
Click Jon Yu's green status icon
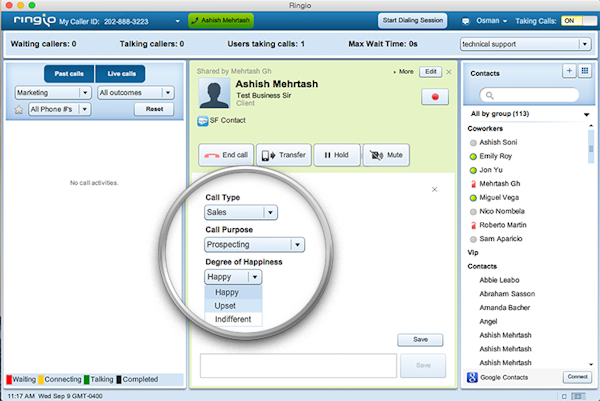point(473,170)
